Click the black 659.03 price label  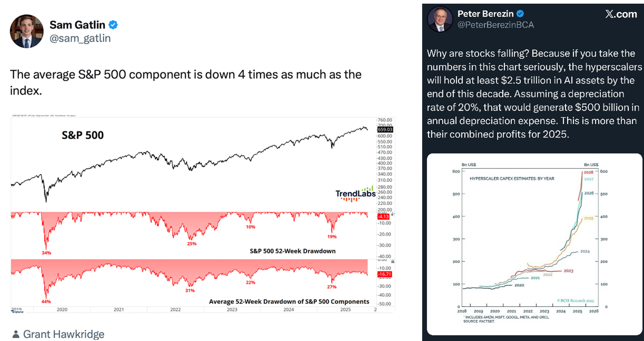[x=385, y=130]
